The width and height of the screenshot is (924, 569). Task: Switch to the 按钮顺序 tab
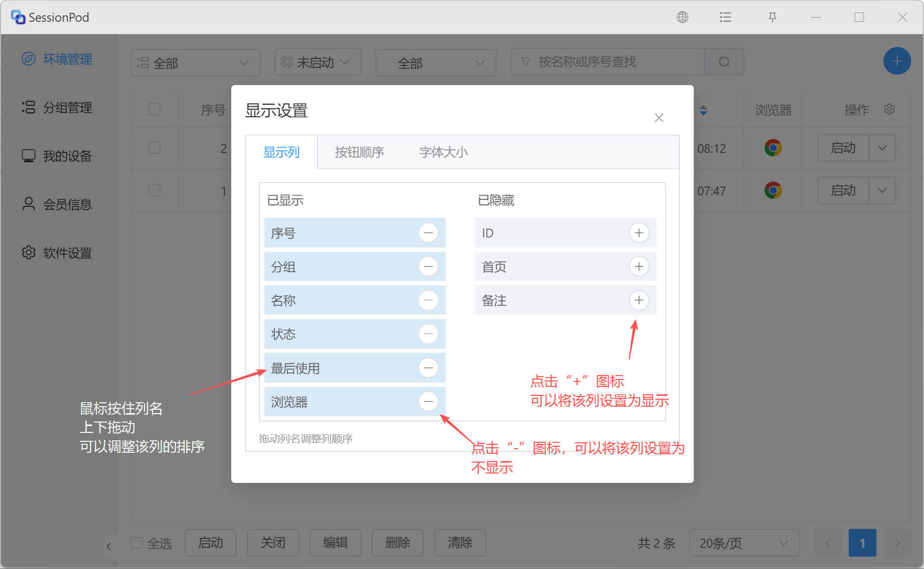[x=359, y=152]
